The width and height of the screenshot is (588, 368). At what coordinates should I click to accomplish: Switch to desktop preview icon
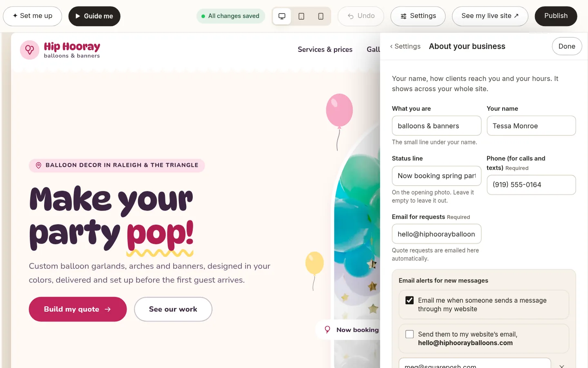click(282, 16)
